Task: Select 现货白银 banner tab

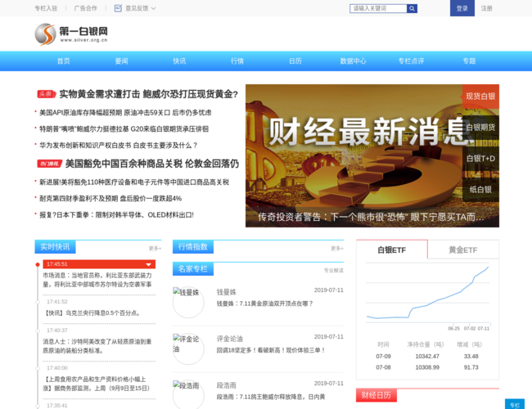Action: [x=480, y=97]
